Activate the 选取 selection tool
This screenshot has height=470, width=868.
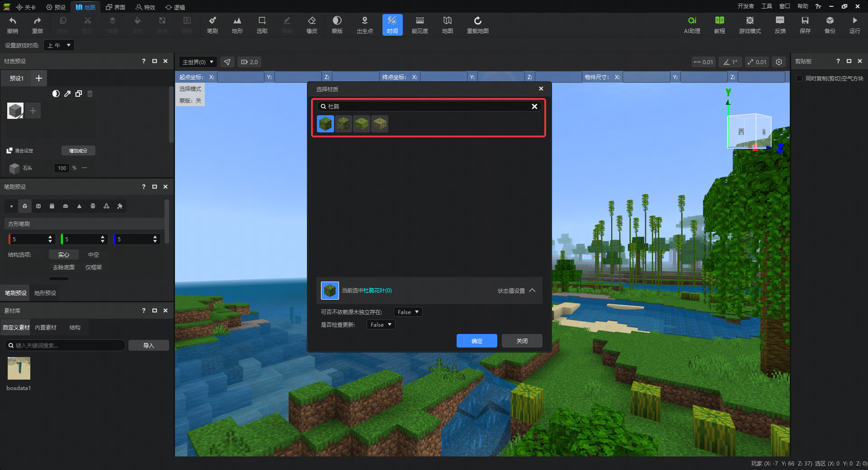coord(262,25)
